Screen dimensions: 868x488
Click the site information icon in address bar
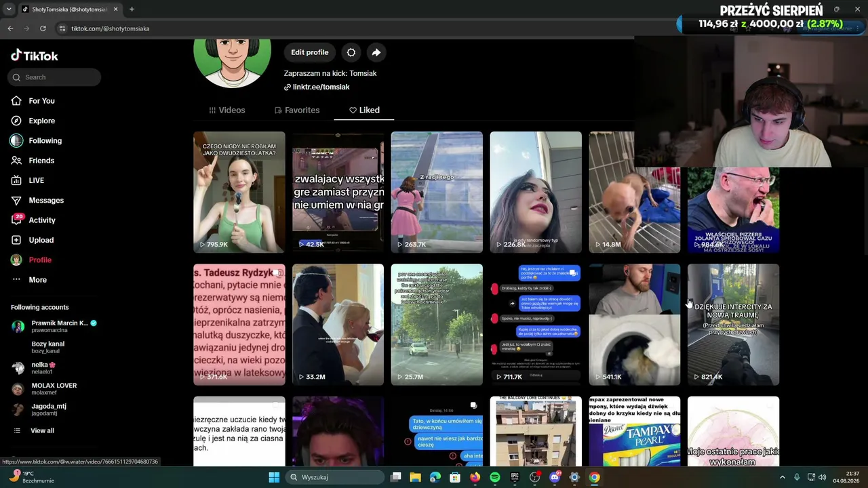pyautogui.click(x=62, y=28)
